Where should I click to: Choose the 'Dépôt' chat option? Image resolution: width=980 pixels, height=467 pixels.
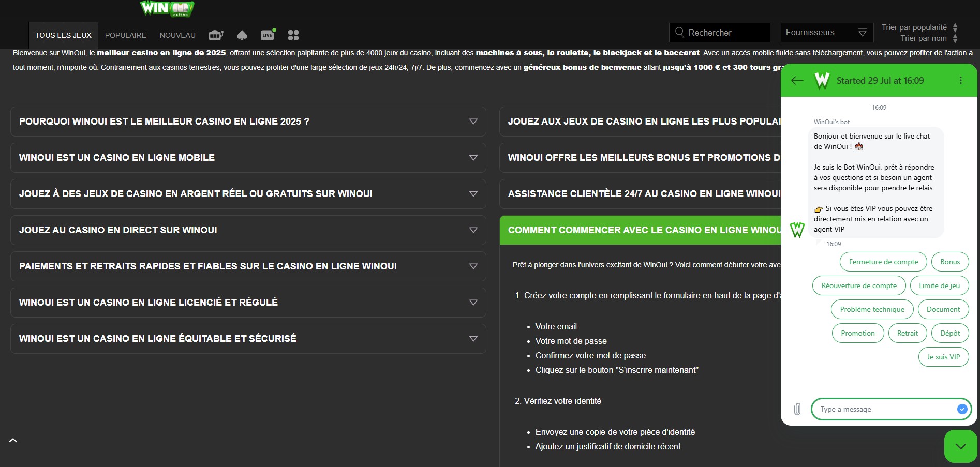pos(950,333)
